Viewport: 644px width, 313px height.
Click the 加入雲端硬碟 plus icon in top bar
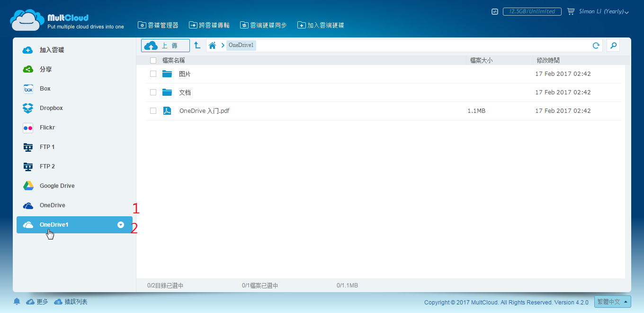coord(301,25)
